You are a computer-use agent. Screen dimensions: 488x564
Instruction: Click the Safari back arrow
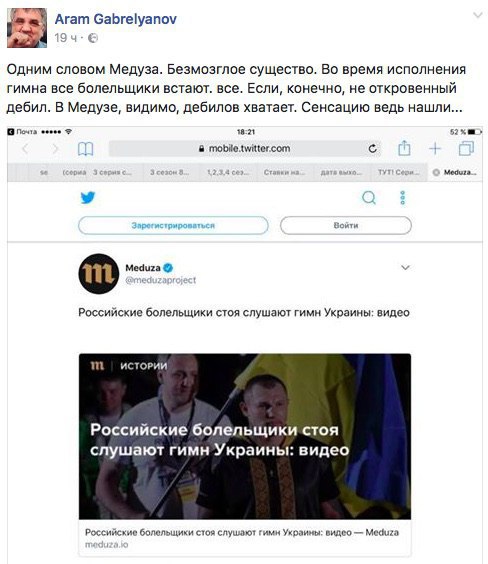coord(25,148)
